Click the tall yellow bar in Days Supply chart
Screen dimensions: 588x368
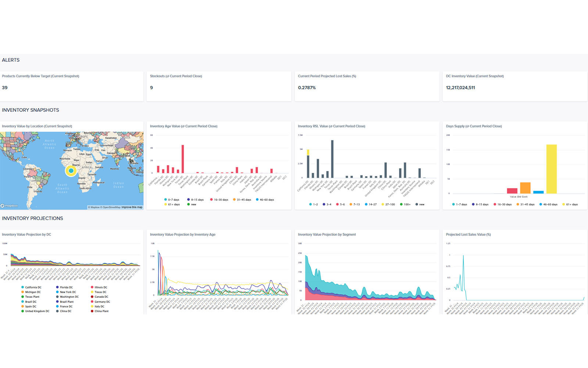pyautogui.click(x=551, y=169)
